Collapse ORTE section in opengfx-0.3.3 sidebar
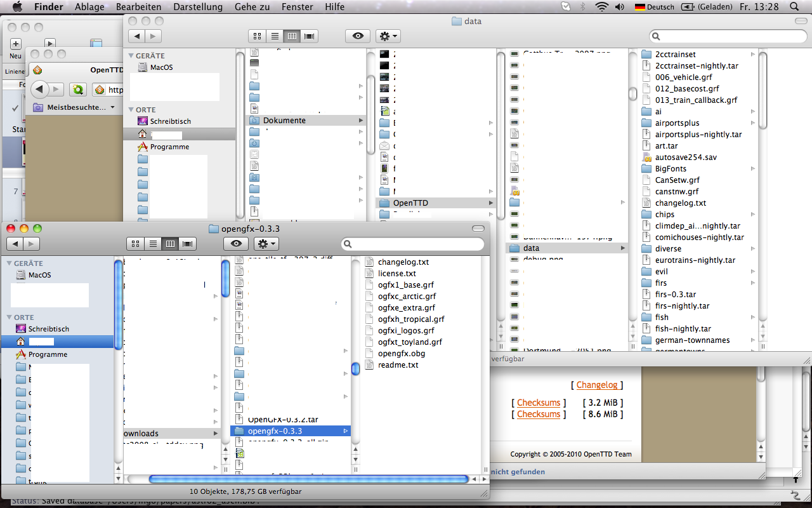The image size is (812, 508). tap(9, 317)
